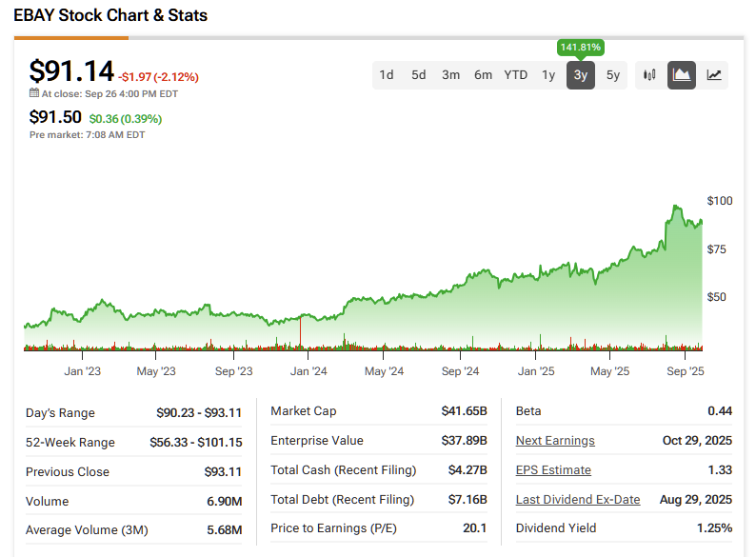
Task: Switch to candlestick chart view
Action: [x=649, y=75]
